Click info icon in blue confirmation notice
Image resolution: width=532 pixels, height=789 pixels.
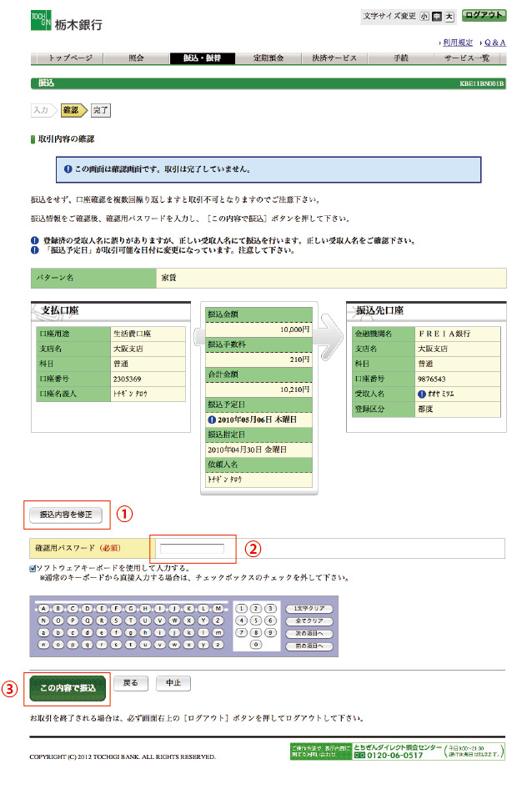[68, 169]
